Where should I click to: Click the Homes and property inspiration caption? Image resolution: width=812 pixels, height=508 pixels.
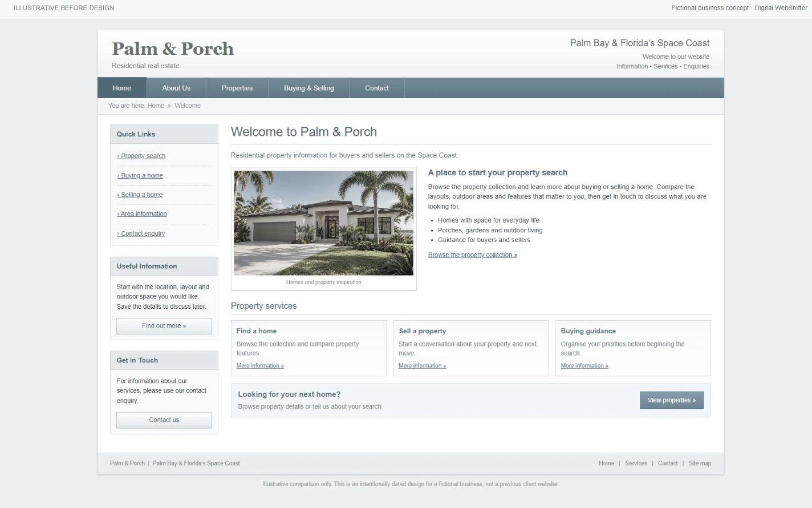[x=323, y=282]
